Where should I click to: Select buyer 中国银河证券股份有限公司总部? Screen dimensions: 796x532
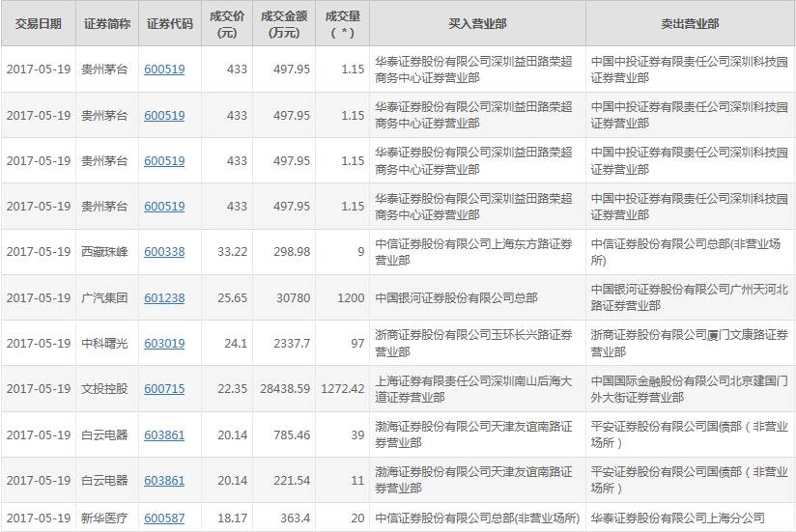point(456,297)
